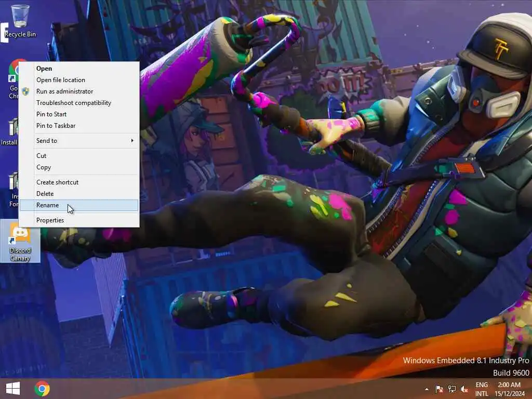Select the Install desktop icon
532x399 pixels.
coord(9,131)
